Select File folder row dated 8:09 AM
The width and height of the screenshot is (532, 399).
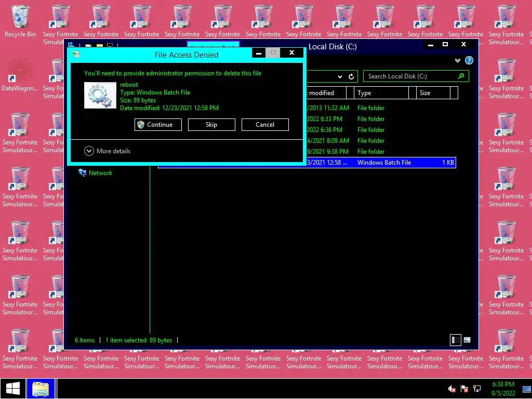coord(381,140)
